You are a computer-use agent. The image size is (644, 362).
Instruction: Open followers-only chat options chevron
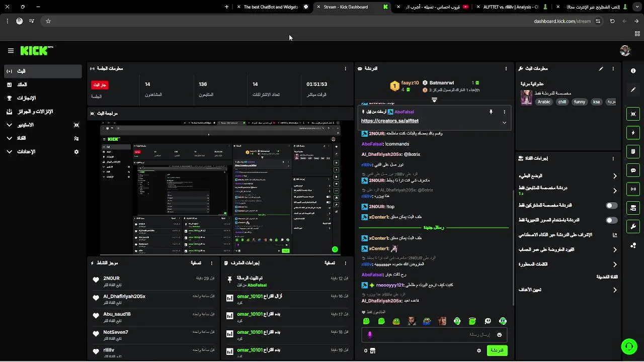(x=615, y=191)
